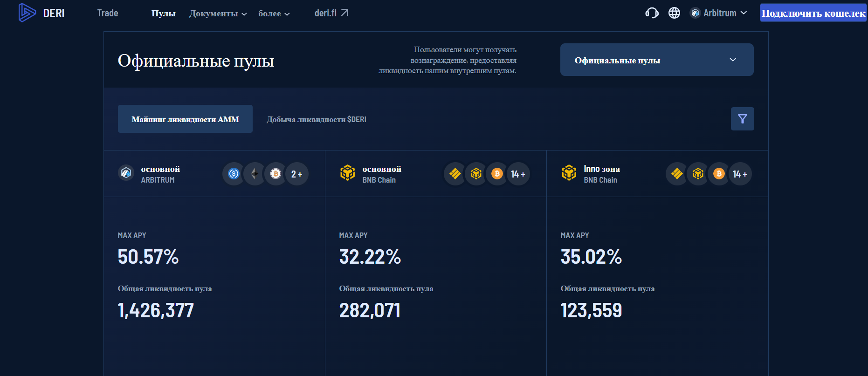
Task: Open the pool filter funnel icon
Action: (742, 119)
